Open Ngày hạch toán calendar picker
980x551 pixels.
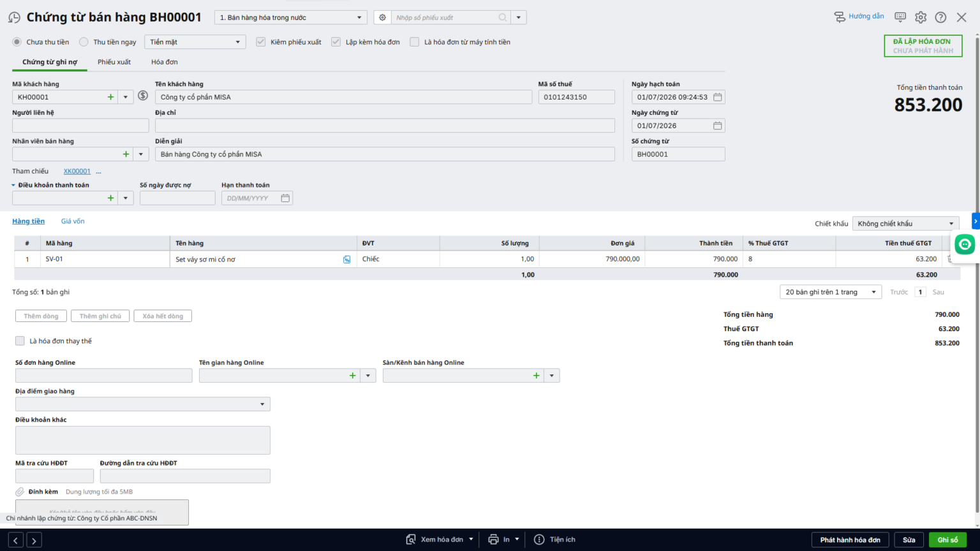(x=717, y=97)
